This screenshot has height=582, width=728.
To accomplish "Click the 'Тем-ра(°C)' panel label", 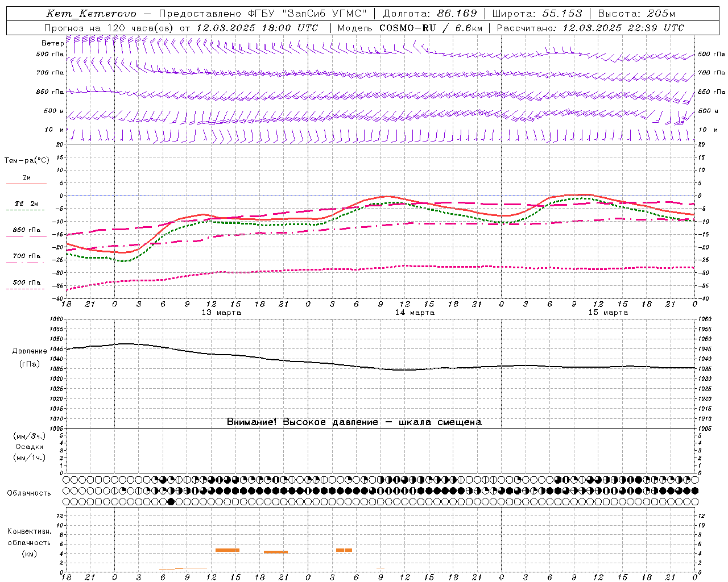I will click(27, 161).
